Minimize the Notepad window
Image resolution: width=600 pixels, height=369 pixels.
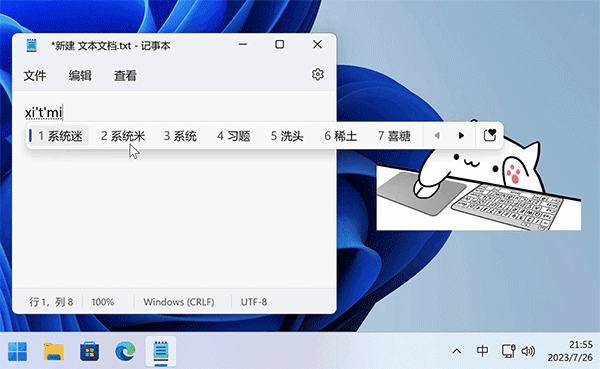[243, 44]
